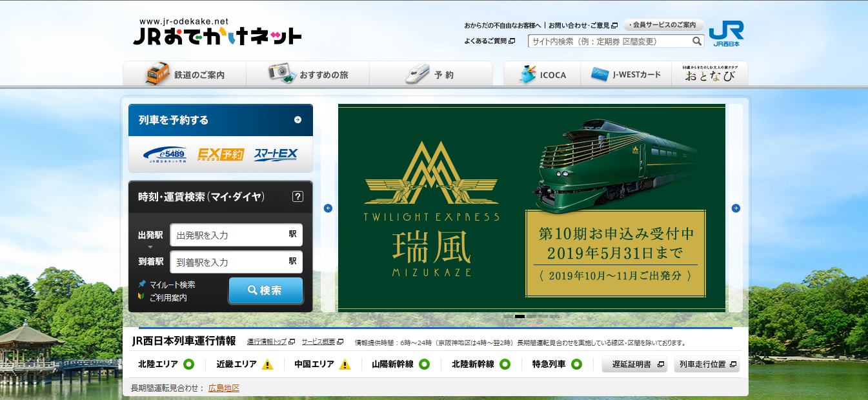Open the サービス概要 link

pyautogui.click(x=318, y=342)
